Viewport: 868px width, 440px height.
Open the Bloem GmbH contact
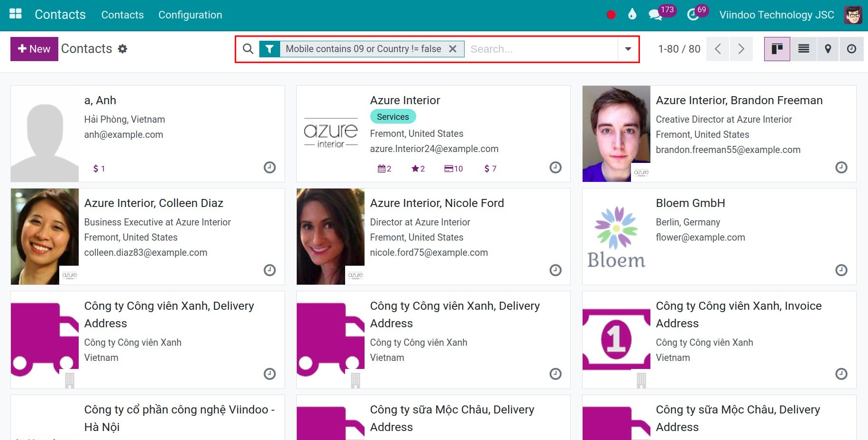(x=719, y=236)
